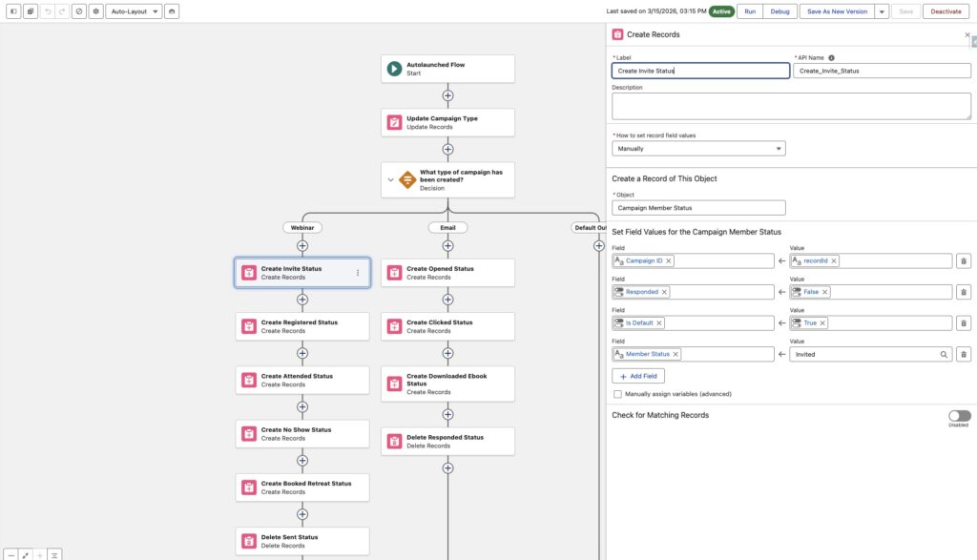
Task: Expand the Save As New Version arrow
Action: [882, 11]
